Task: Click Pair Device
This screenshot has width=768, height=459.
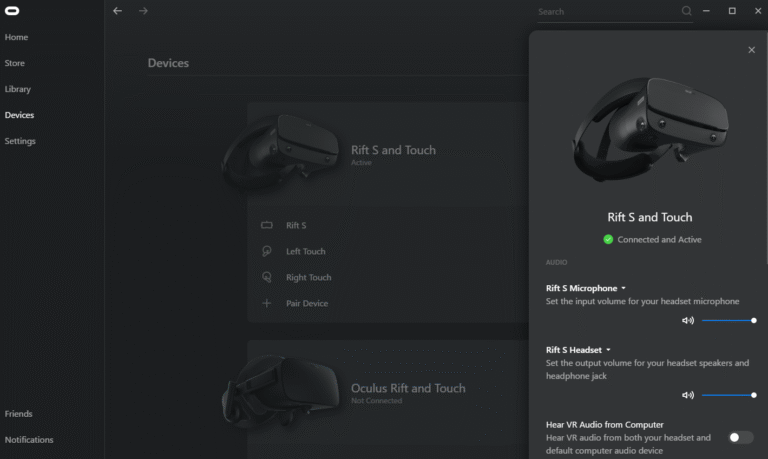Action: coord(307,303)
